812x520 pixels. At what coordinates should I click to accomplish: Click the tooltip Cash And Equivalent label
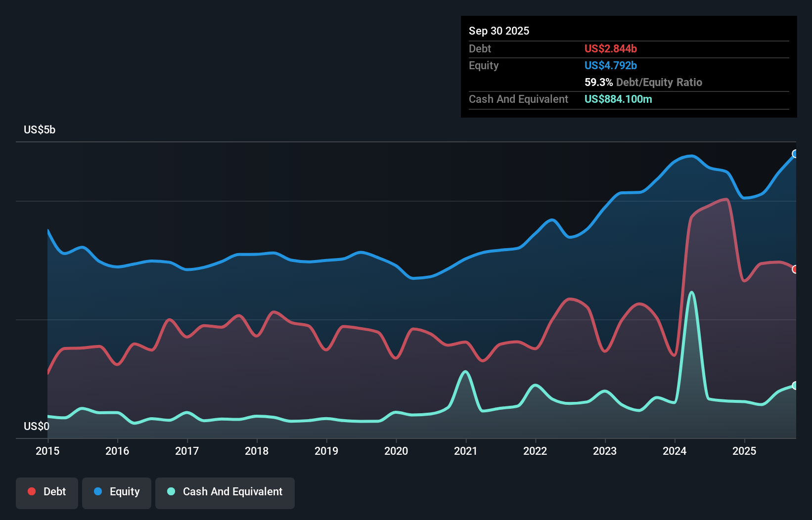click(x=518, y=99)
